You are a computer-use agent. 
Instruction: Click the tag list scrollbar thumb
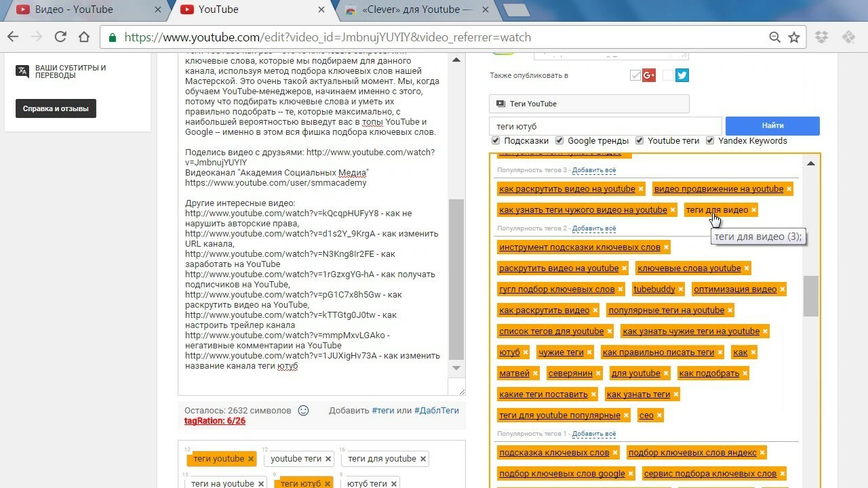tap(810, 296)
